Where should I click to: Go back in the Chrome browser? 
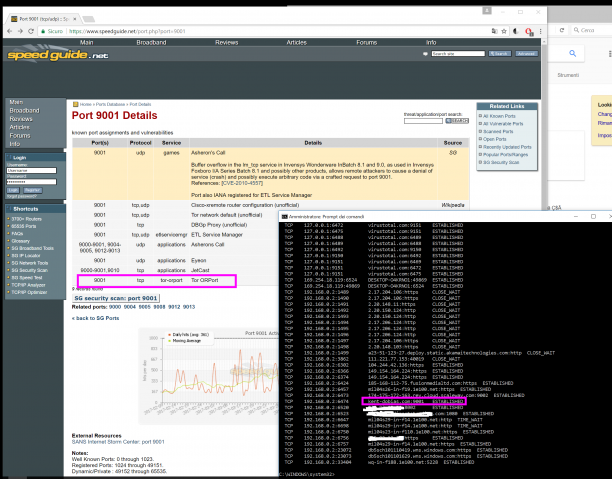point(9,31)
